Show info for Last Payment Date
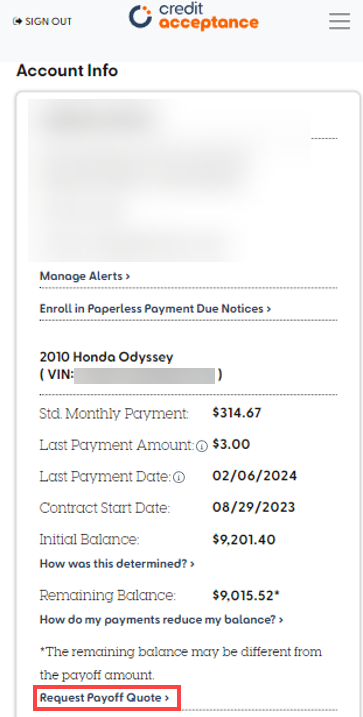This screenshot has width=363, height=717. pyautogui.click(x=179, y=478)
